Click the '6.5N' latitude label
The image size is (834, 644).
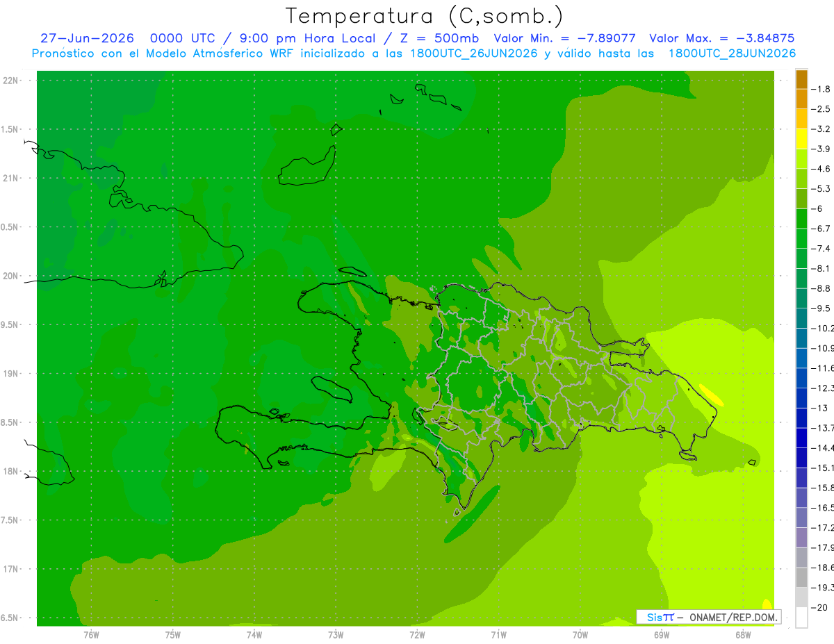coord(10,618)
